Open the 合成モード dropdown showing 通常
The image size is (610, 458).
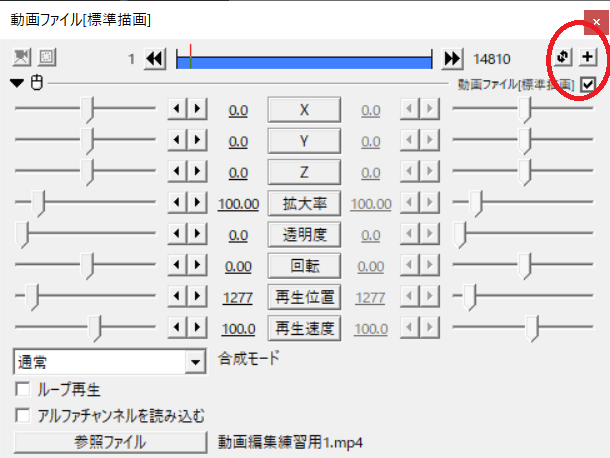pos(110,362)
